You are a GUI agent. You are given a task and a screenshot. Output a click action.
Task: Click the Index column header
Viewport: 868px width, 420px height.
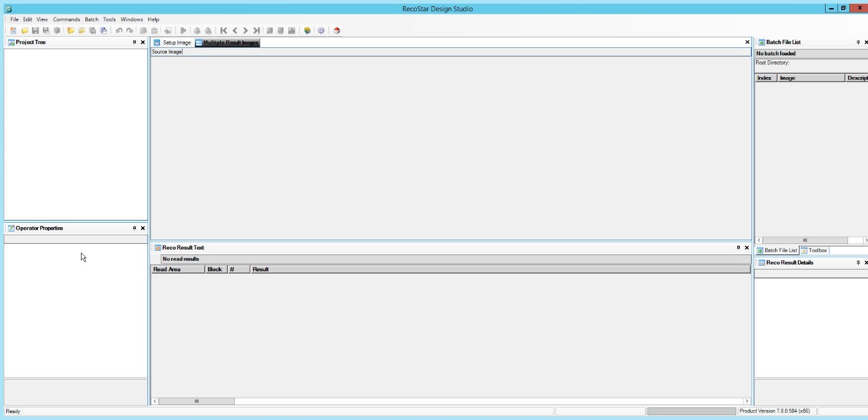[766, 78]
